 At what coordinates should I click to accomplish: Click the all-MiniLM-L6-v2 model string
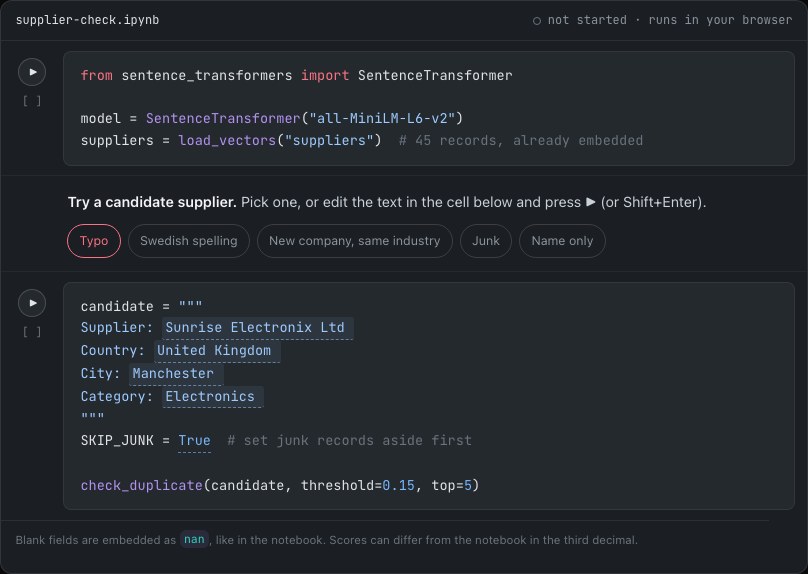pyautogui.click(x=382, y=119)
